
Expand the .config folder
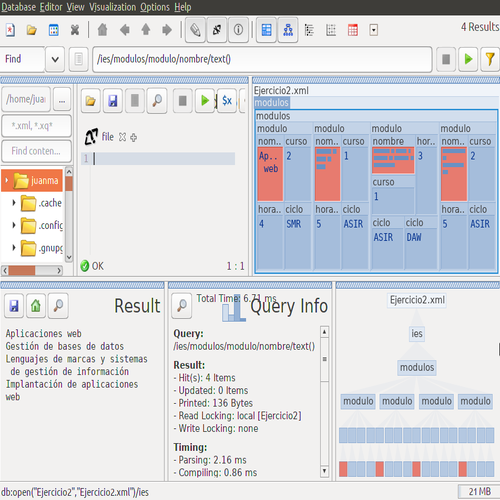[14, 225]
